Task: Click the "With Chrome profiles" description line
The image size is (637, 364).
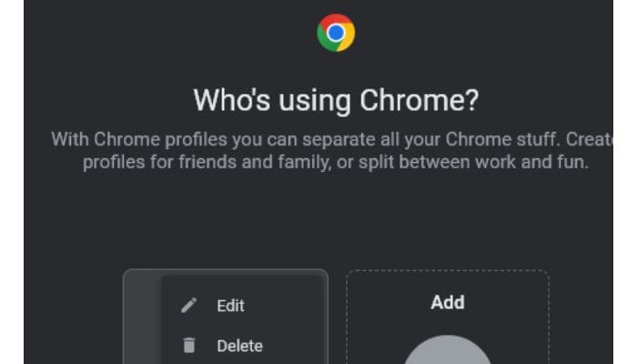Action: click(x=332, y=139)
